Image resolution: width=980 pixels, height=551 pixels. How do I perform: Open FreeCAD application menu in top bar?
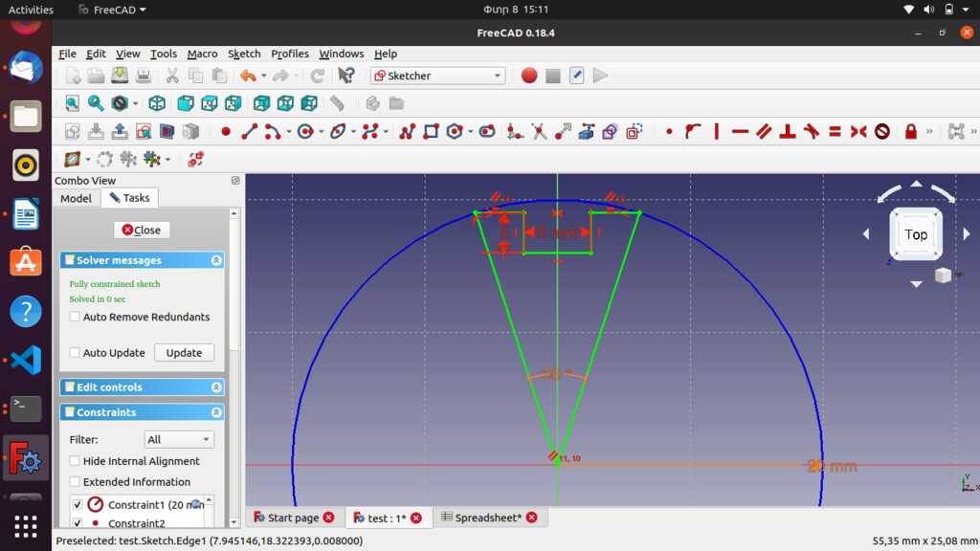pos(113,10)
